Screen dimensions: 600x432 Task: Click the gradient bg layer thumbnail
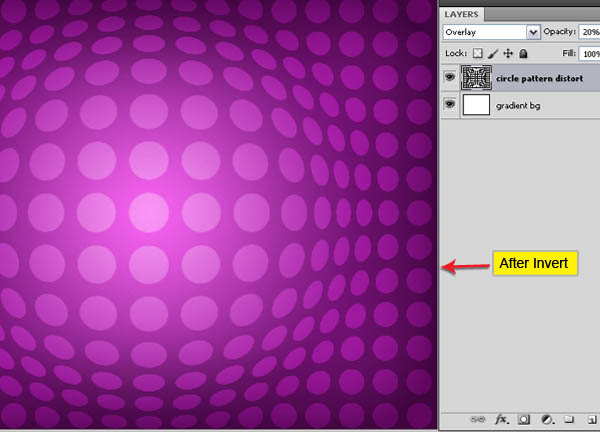476,104
